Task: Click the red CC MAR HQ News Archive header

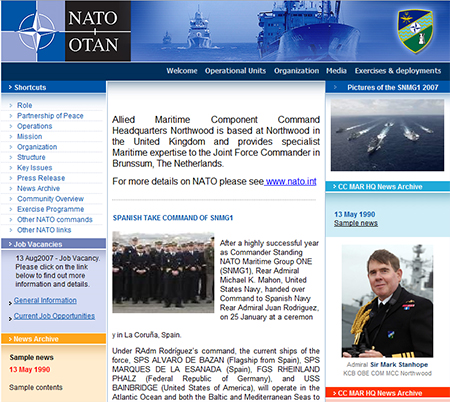Action: coord(388,393)
